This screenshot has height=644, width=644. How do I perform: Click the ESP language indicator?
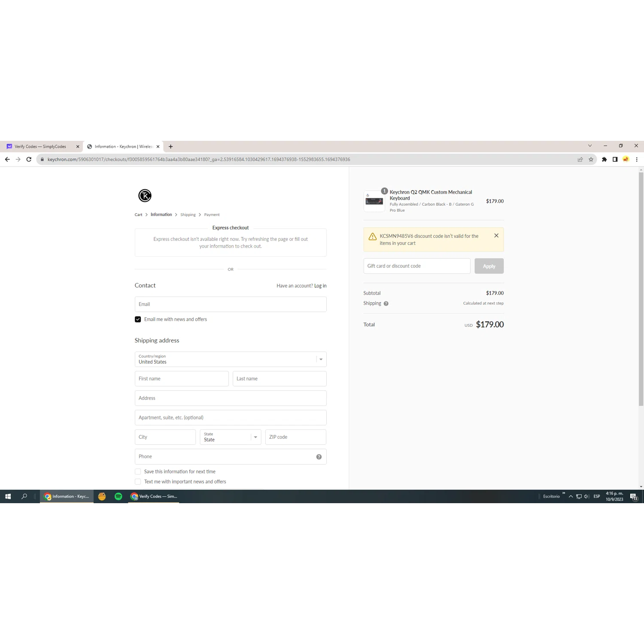pyautogui.click(x=597, y=497)
